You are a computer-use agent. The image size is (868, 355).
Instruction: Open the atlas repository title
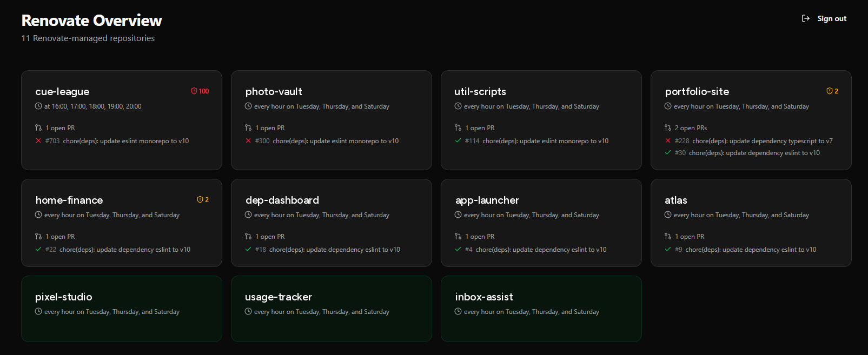coord(676,200)
